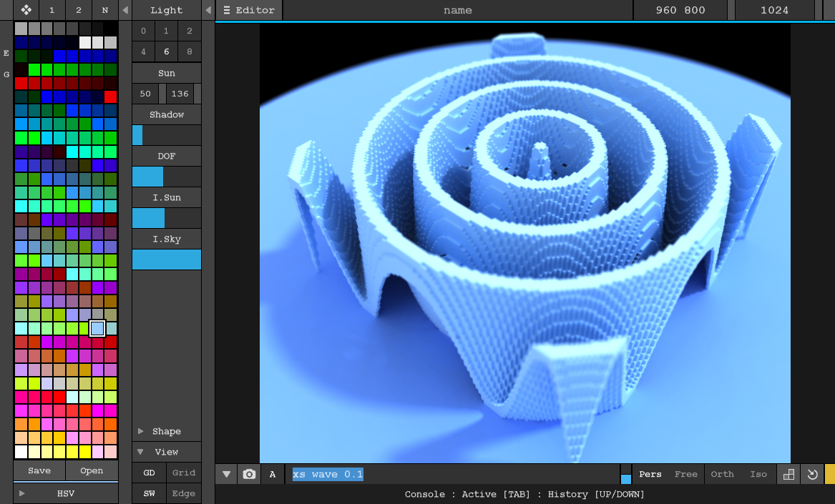The width and height of the screenshot is (835, 504).
Task: Adjust the I.Sky intensity slider
Action: (x=167, y=259)
